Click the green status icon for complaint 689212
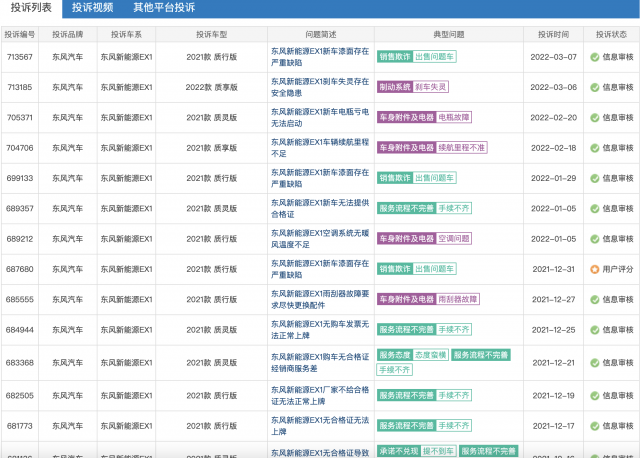The image size is (640, 458). [x=595, y=239]
